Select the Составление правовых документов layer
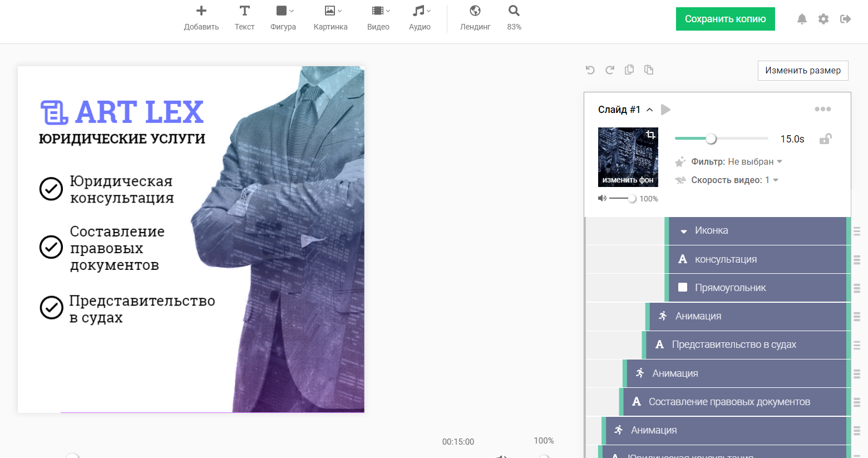Screen dimensions: 868x458 [x=735, y=402]
